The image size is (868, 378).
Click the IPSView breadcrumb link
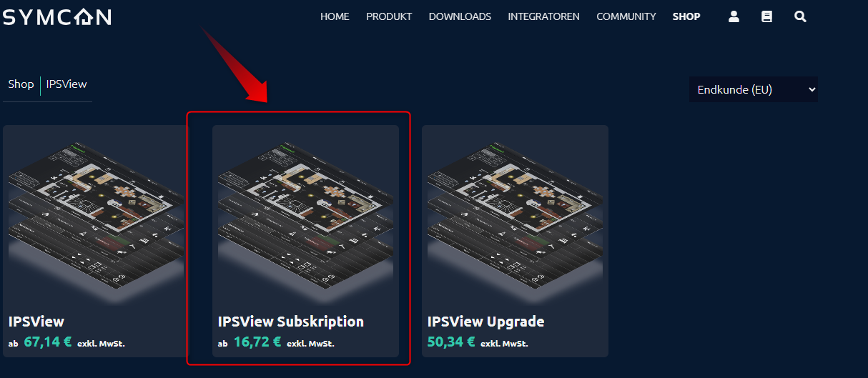[x=66, y=84]
